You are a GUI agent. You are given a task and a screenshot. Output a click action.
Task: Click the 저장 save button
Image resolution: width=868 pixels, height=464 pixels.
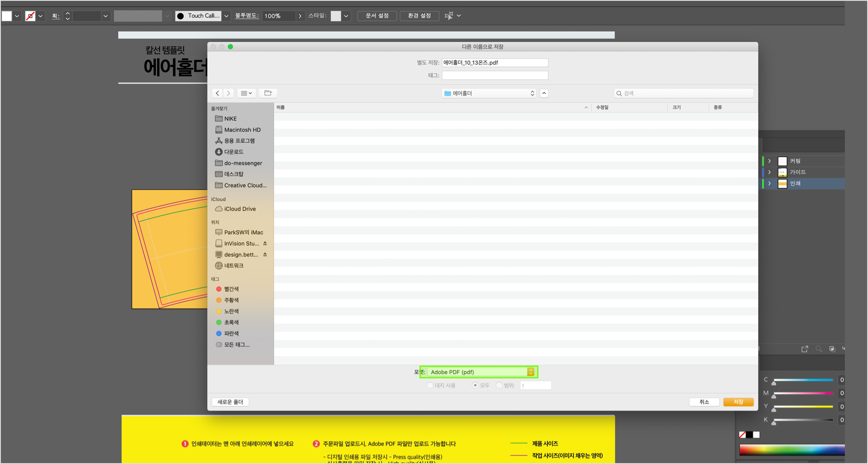738,402
